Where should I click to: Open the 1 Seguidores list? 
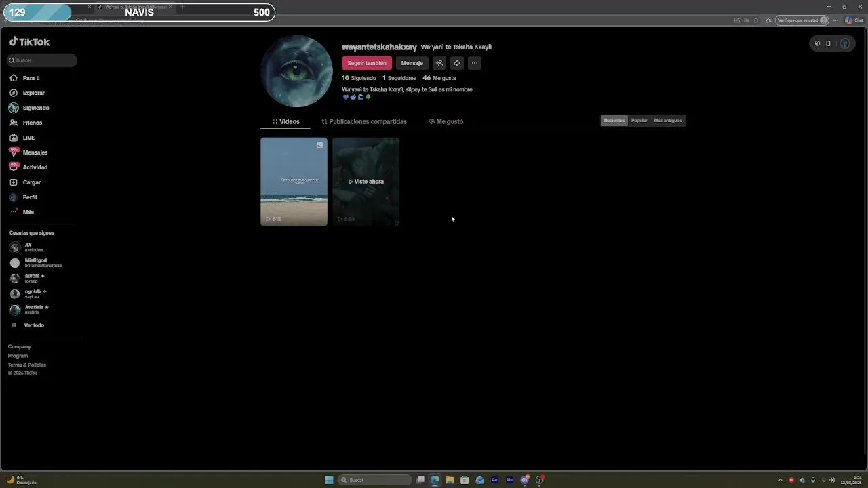[x=399, y=78]
